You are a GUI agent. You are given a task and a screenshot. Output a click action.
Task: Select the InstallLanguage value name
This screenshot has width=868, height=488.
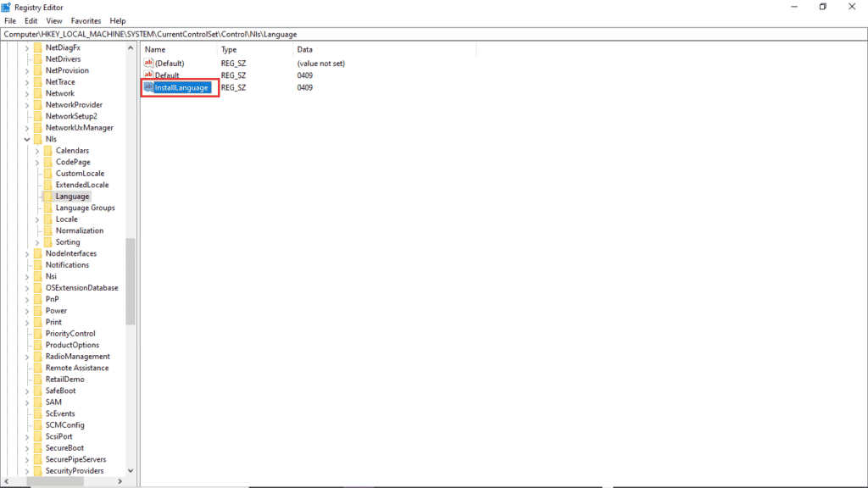pos(181,87)
